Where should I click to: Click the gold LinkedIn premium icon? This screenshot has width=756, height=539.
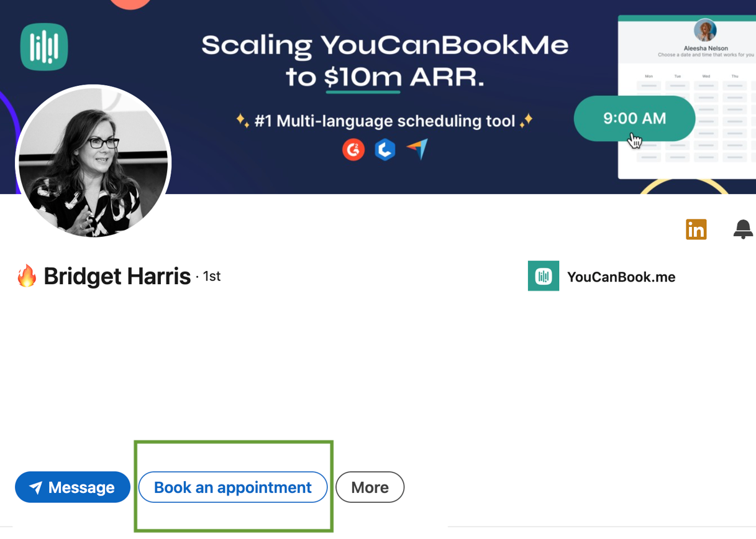pos(696,229)
